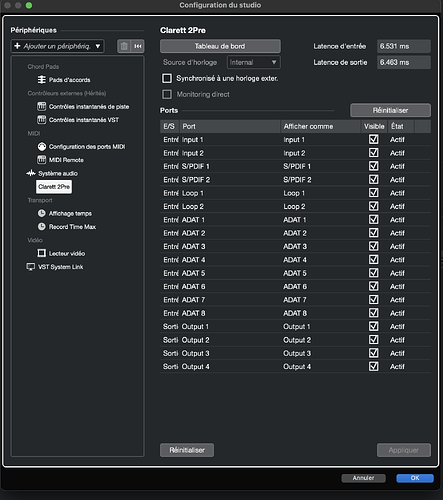This screenshot has height=500, width=443.
Task: Select Contrôles instantanés de piste icon
Action: tap(42, 106)
